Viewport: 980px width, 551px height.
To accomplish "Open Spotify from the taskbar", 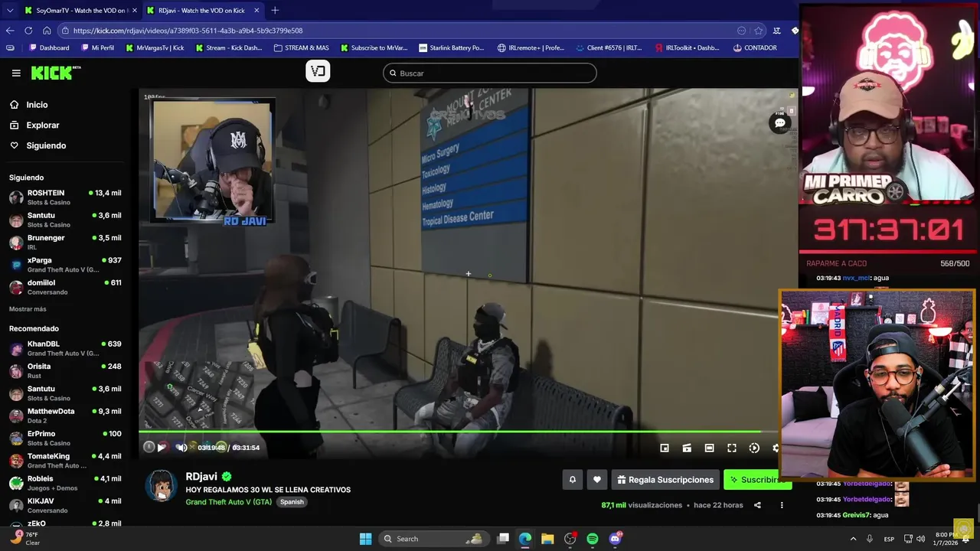I will click(593, 539).
